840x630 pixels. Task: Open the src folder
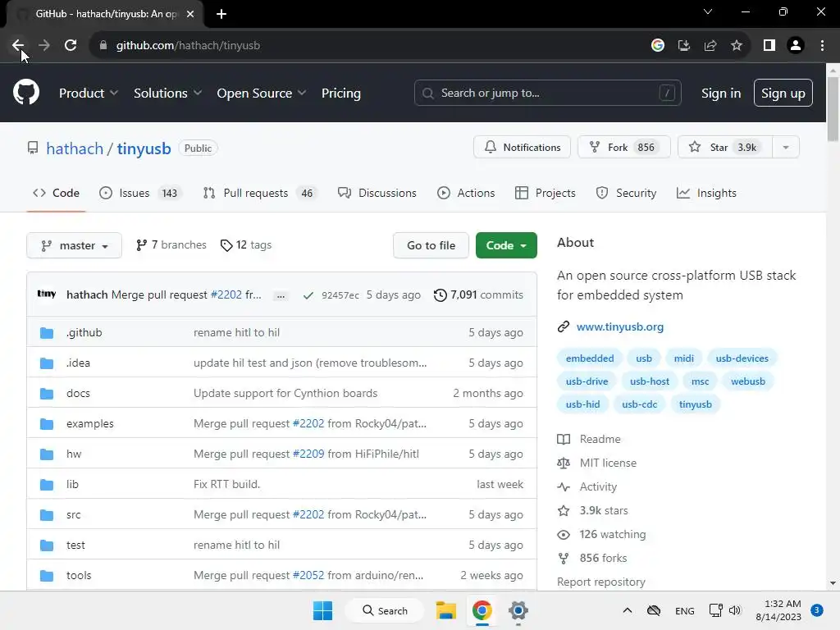click(73, 515)
